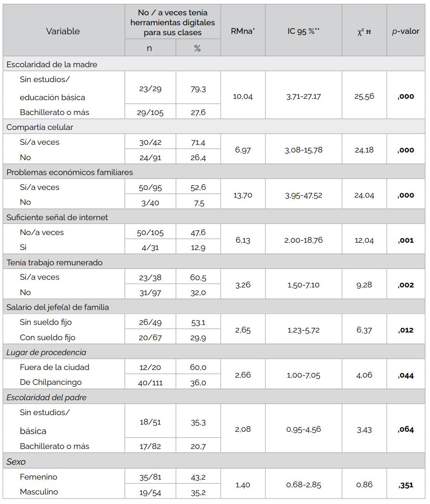Viewport: 430px width, 504px height.
Task: Click the "Escolaridad de la madre" section row
Action: [51, 65]
